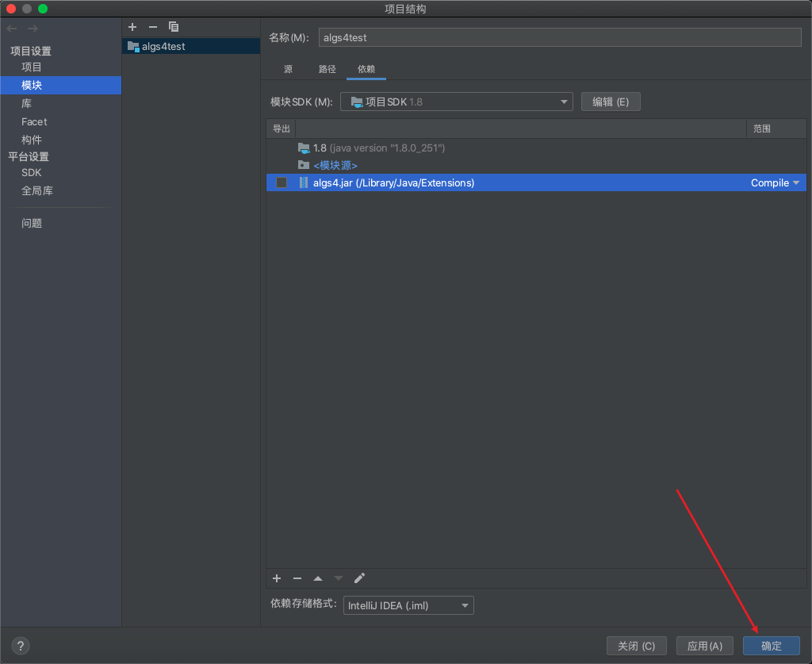Click the 确定 button
The width and height of the screenshot is (812, 664).
click(x=772, y=646)
